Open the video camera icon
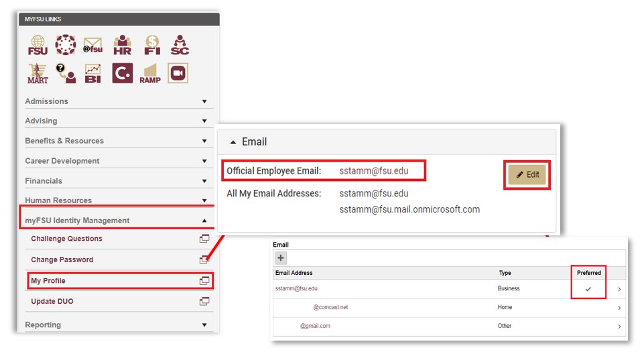The height and width of the screenshot is (354, 644). coord(178,73)
